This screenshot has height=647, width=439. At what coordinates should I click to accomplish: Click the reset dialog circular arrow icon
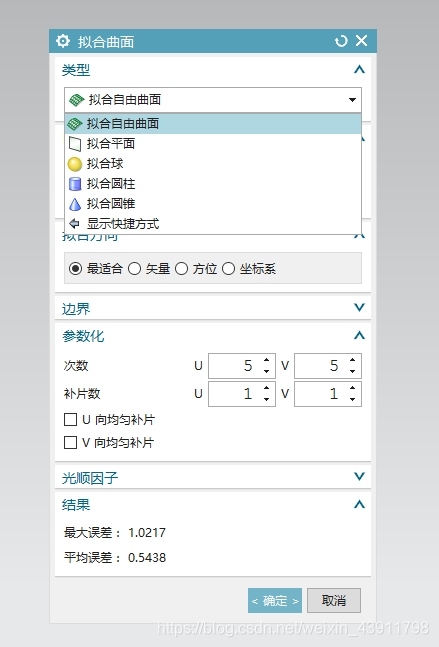[341, 41]
